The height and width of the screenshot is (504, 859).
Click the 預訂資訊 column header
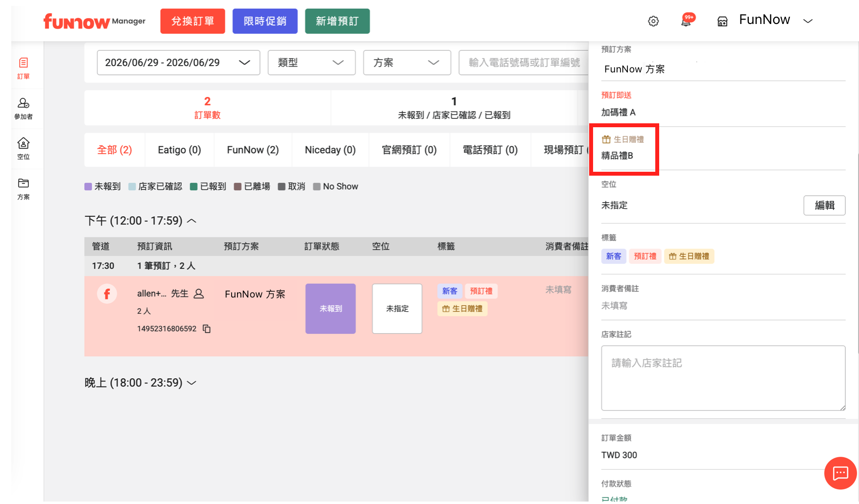[155, 247]
